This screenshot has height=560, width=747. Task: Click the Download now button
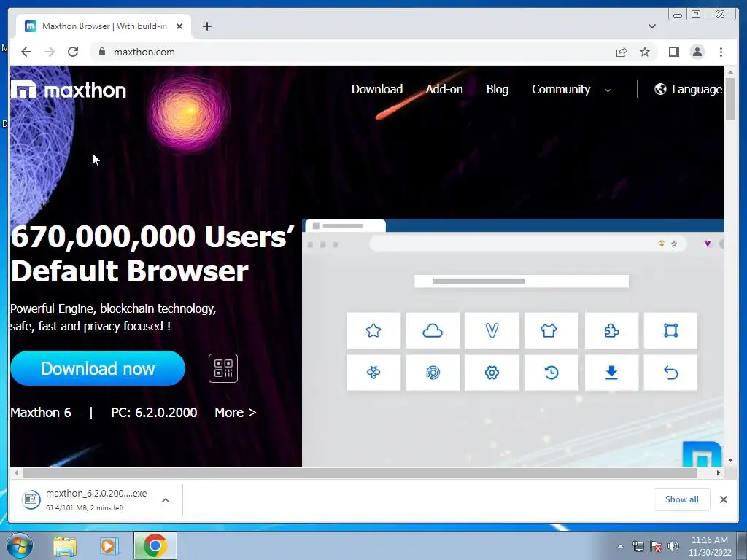[x=98, y=368]
